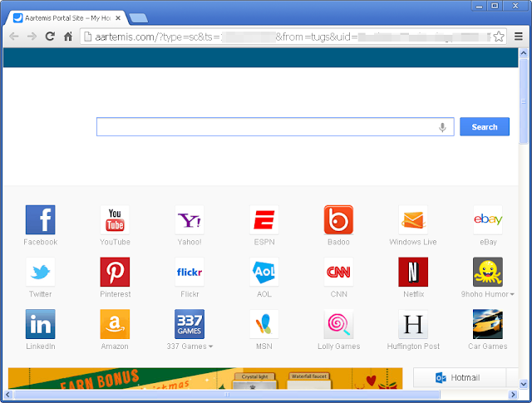The width and height of the screenshot is (532, 403).
Task: Open the Chrome hamburger menu
Action: pyautogui.click(x=518, y=37)
